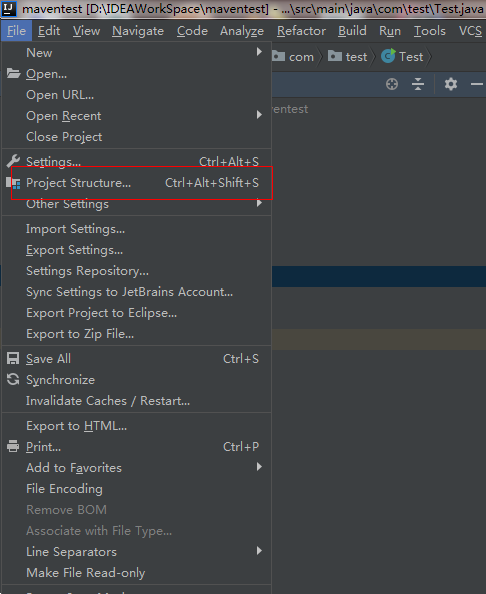Choose Synchronize menu entry

[x=137, y=380]
